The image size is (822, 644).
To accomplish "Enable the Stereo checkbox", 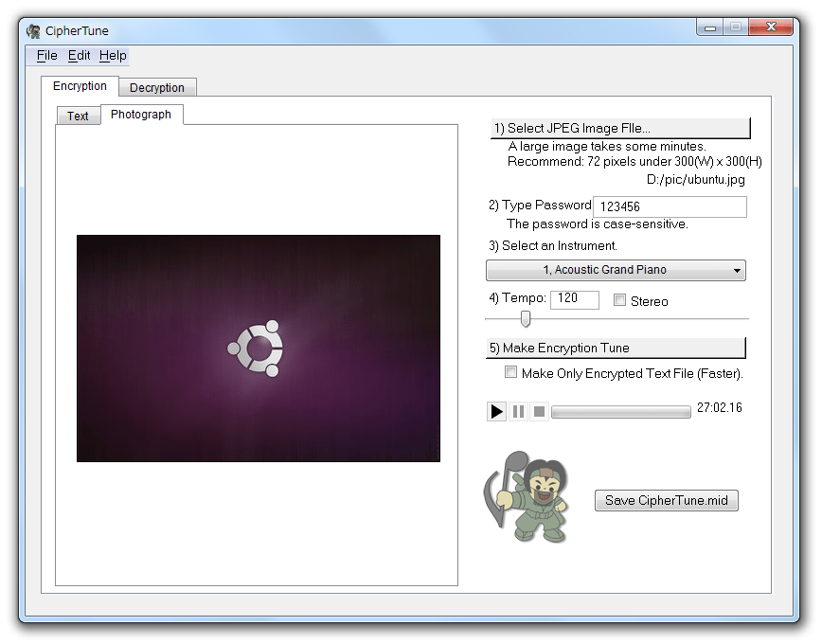I will click(x=619, y=300).
